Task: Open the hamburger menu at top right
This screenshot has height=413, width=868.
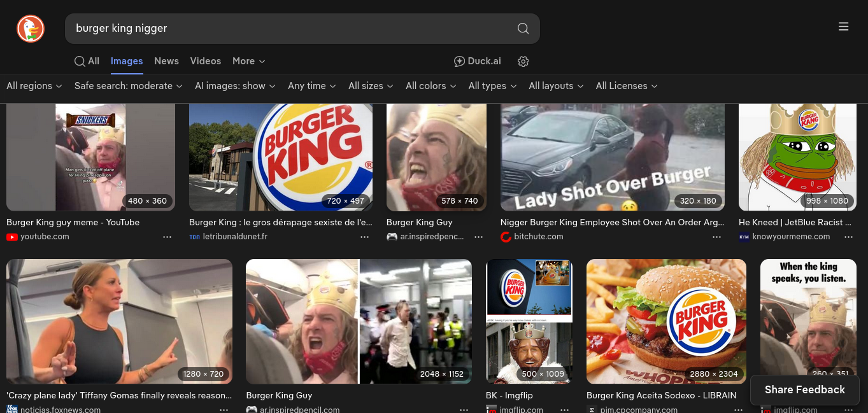Action: [x=843, y=27]
